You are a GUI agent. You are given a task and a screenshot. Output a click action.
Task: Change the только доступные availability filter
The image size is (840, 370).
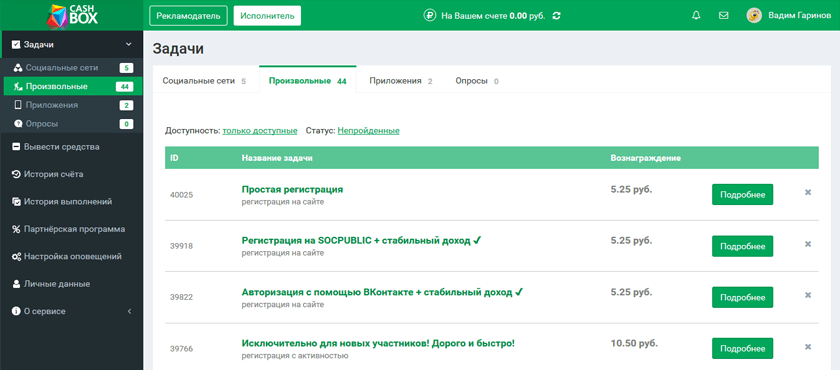260,131
